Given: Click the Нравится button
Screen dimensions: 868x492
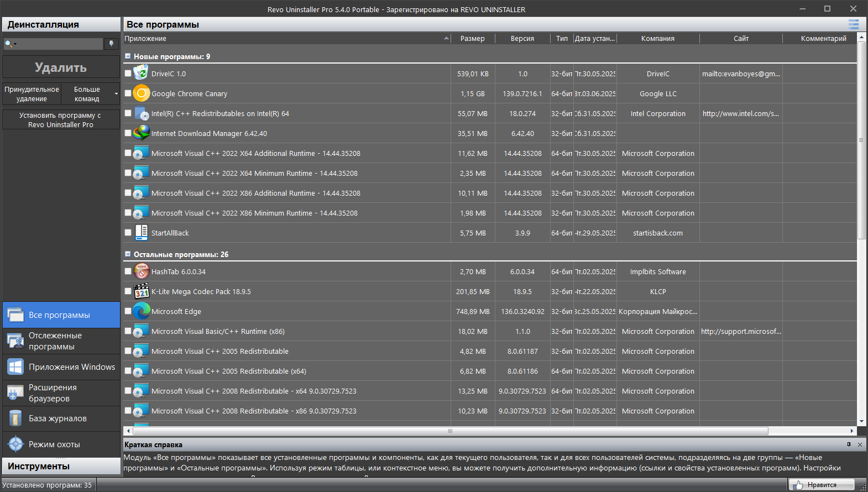Looking at the screenshot, I should pyautogui.click(x=822, y=485).
